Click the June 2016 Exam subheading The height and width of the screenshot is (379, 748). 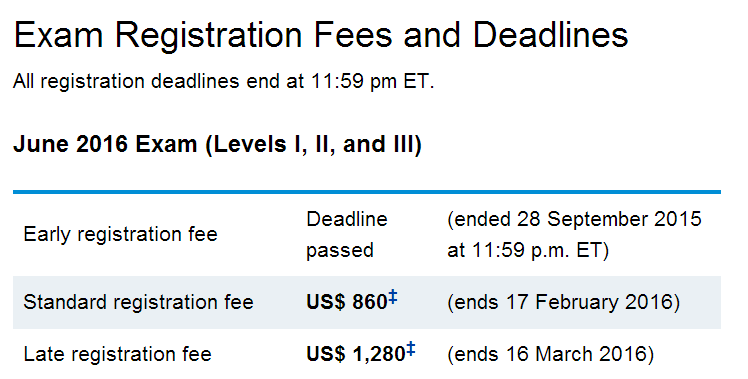click(217, 144)
